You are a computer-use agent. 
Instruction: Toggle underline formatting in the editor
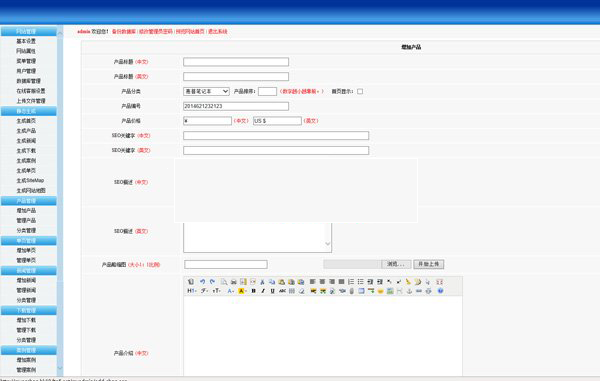[x=272, y=291]
